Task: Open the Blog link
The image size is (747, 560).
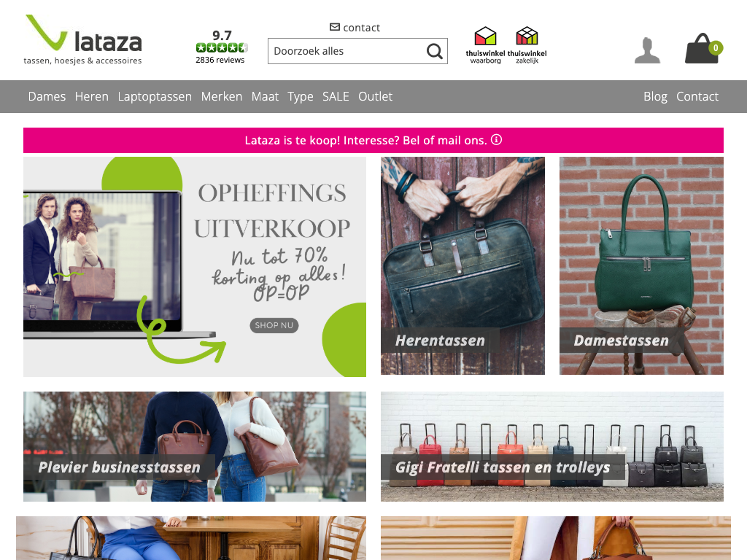Action: [655, 97]
